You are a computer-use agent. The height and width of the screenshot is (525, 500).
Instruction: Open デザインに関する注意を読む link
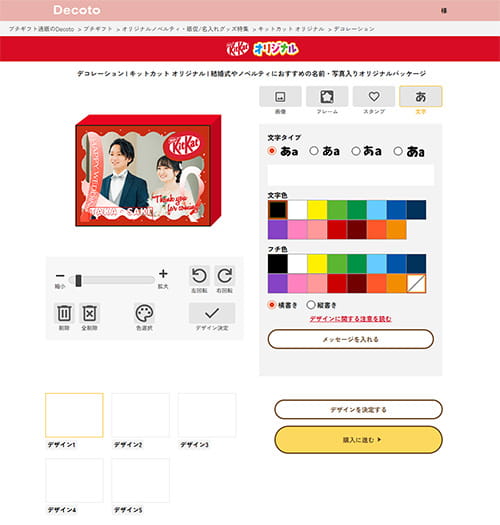(x=351, y=319)
